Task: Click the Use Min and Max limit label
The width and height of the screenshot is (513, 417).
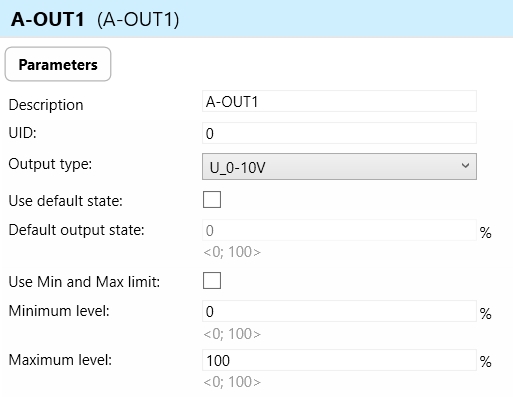Action: click(x=84, y=282)
